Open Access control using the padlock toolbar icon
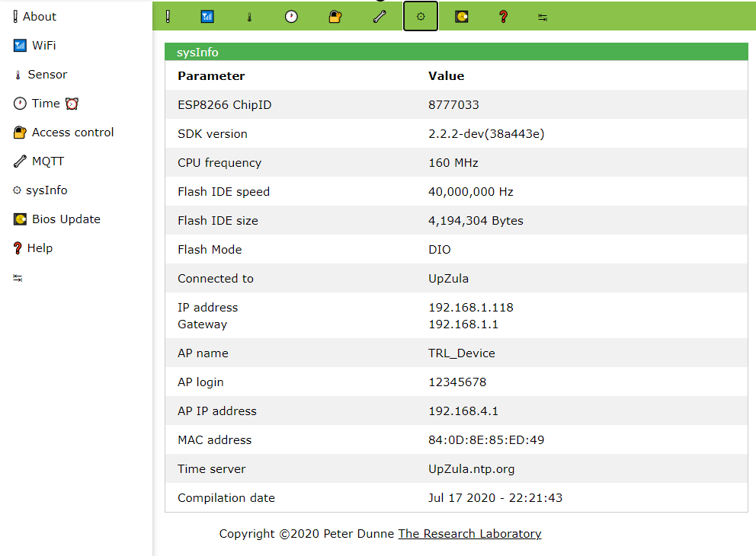This screenshot has height=556, width=756. [335, 16]
